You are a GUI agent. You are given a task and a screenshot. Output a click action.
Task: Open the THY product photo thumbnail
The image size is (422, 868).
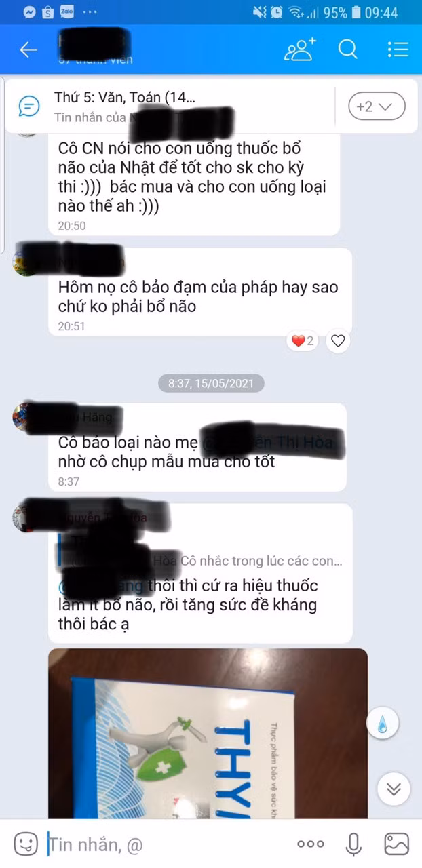[208, 734]
